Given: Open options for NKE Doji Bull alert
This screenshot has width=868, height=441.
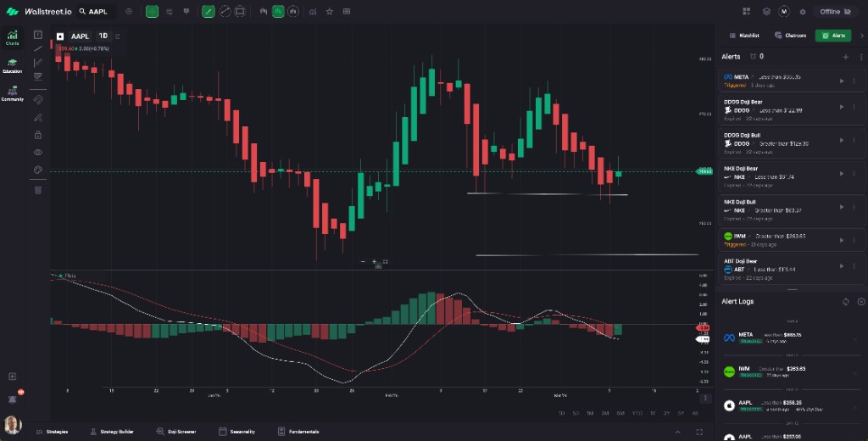Looking at the screenshot, I should coord(854,207).
